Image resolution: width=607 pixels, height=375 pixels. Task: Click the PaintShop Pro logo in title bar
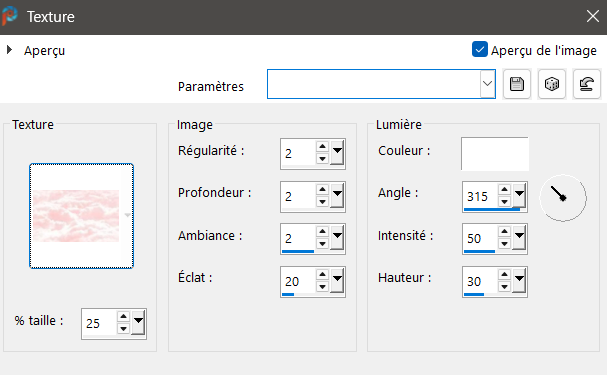(10, 16)
